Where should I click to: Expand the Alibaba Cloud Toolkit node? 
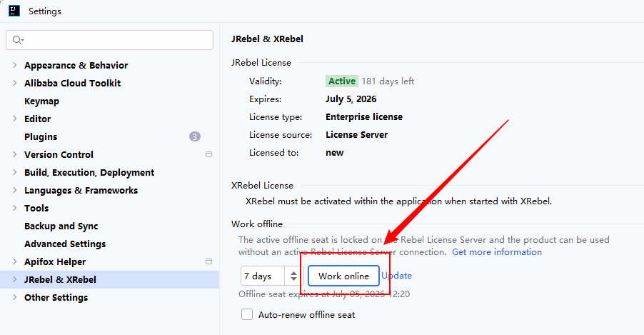point(14,83)
